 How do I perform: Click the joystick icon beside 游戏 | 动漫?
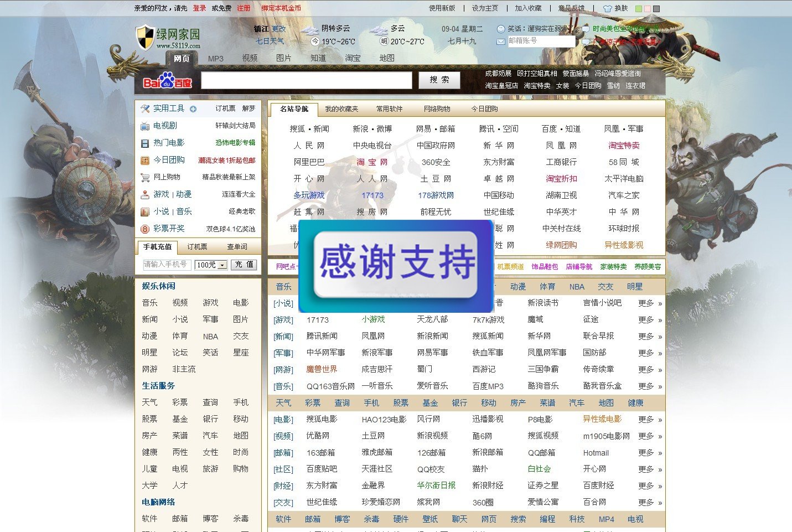click(145, 195)
